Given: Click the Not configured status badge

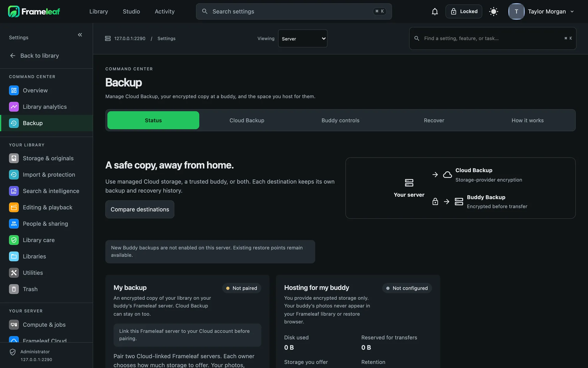Looking at the screenshot, I should (x=407, y=288).
